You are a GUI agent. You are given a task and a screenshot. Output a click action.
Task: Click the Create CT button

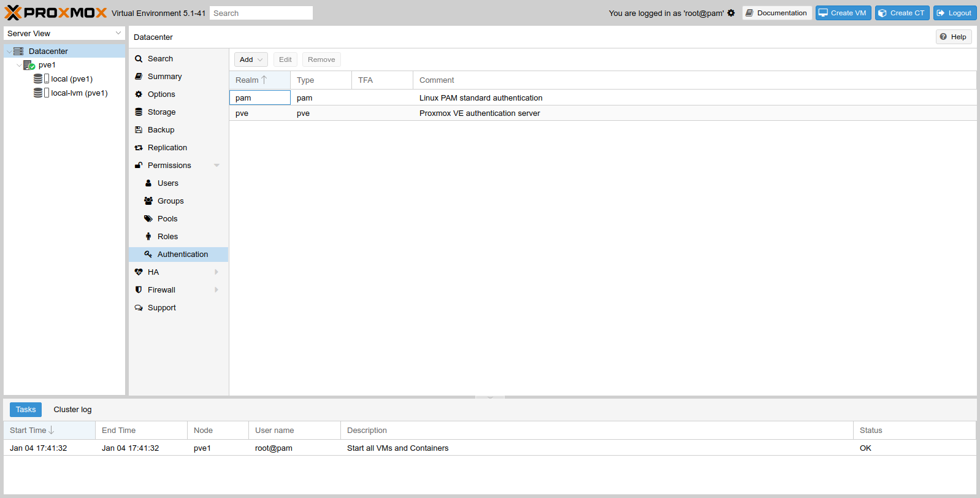click(902, 13)
